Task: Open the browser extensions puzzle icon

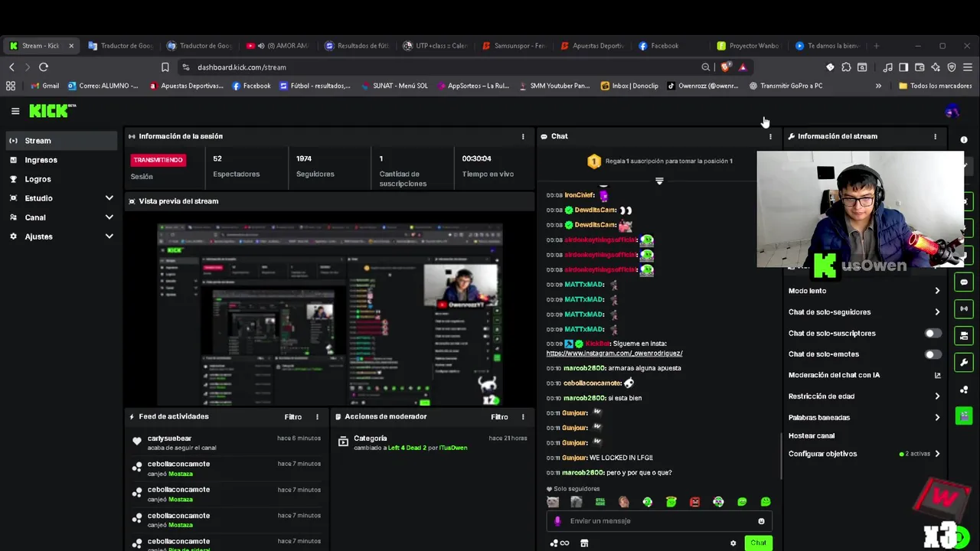Action: (x=846, y=67)
